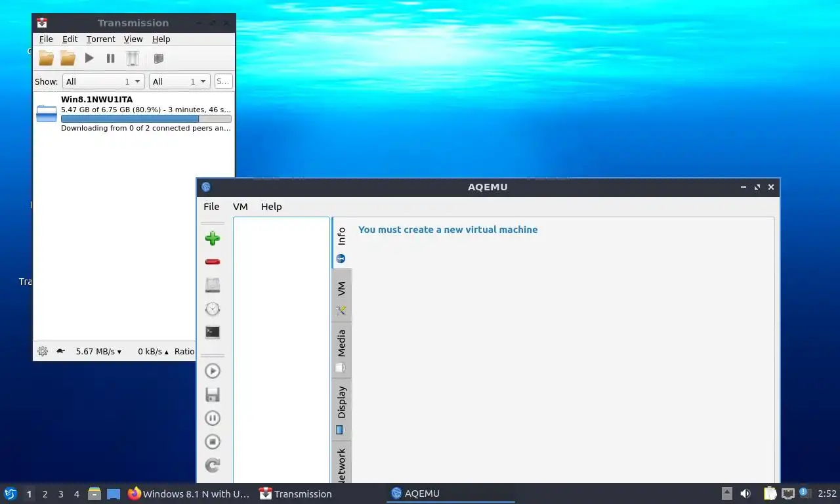Open Transmission Torrent menu
The image size is (840, 504).
point(100,39)
